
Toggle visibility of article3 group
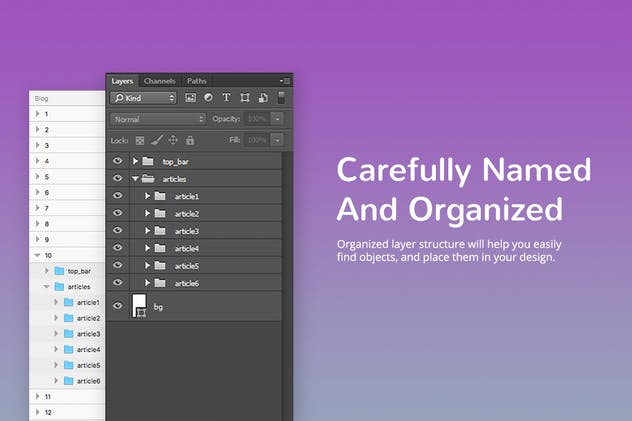click(118, 231)
